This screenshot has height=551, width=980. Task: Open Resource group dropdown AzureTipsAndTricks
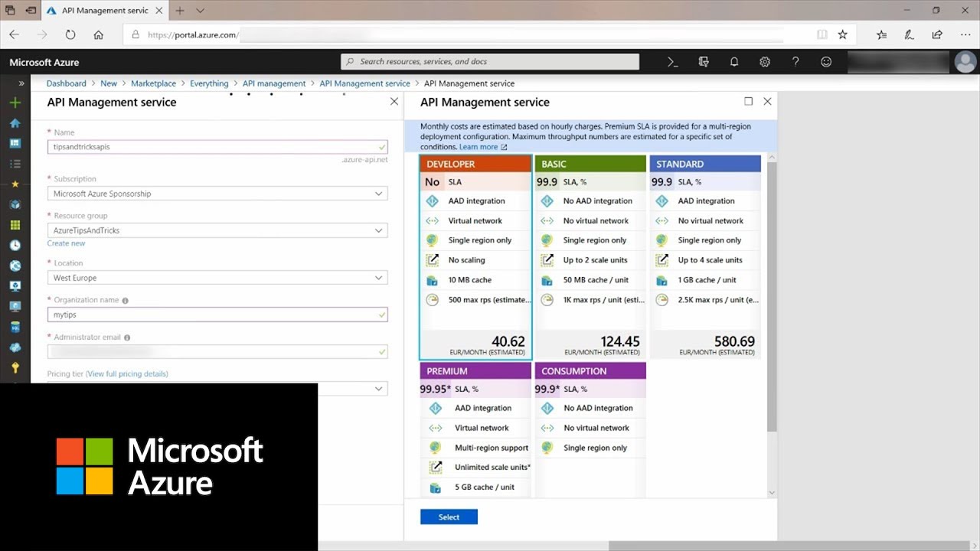[217, 230]
